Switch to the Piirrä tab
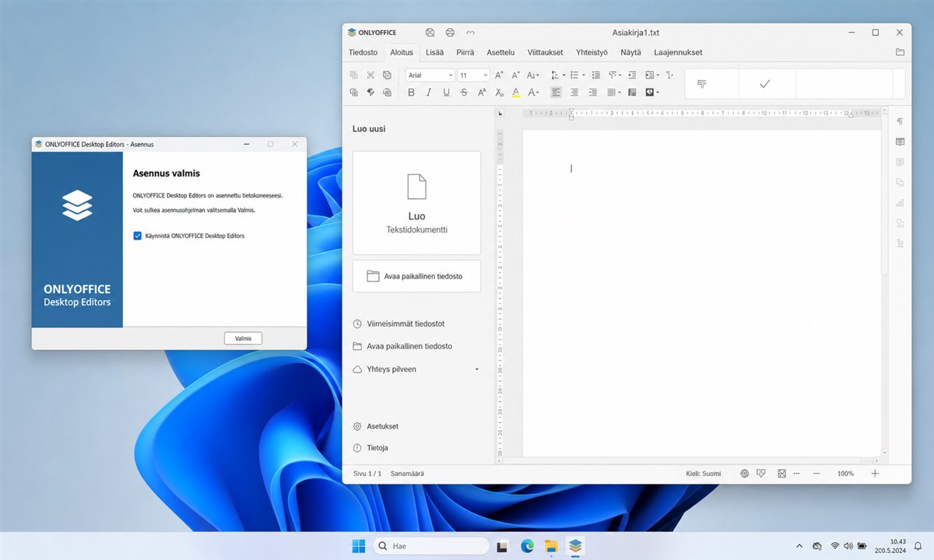The width and height of the screenshot is (934, 560). [465, 52]
